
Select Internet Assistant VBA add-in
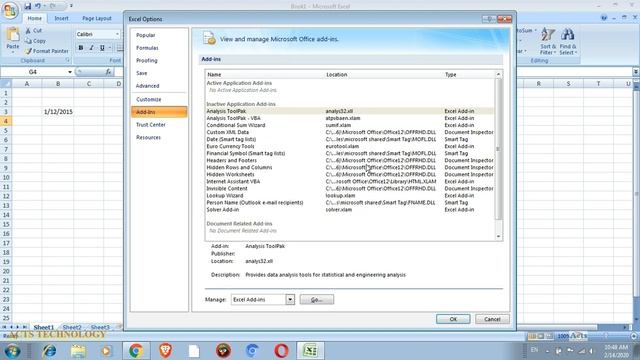[x=349, y=181]
